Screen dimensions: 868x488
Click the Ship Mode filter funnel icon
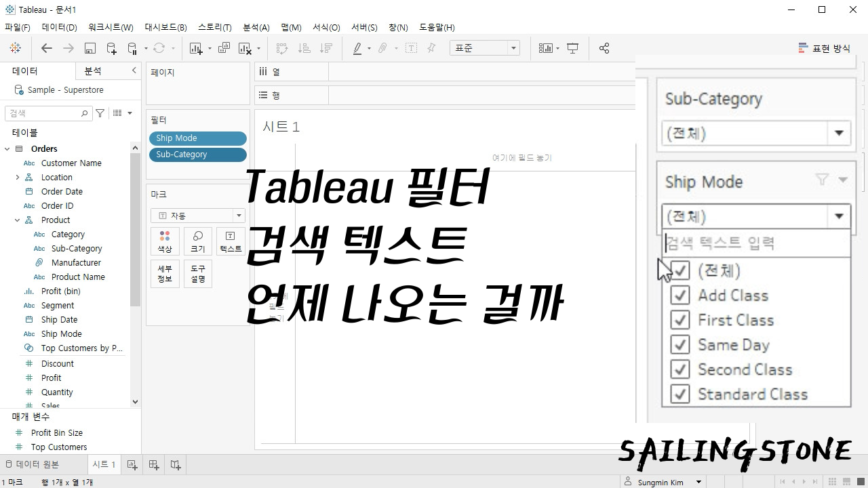click(x=822, y=180)
